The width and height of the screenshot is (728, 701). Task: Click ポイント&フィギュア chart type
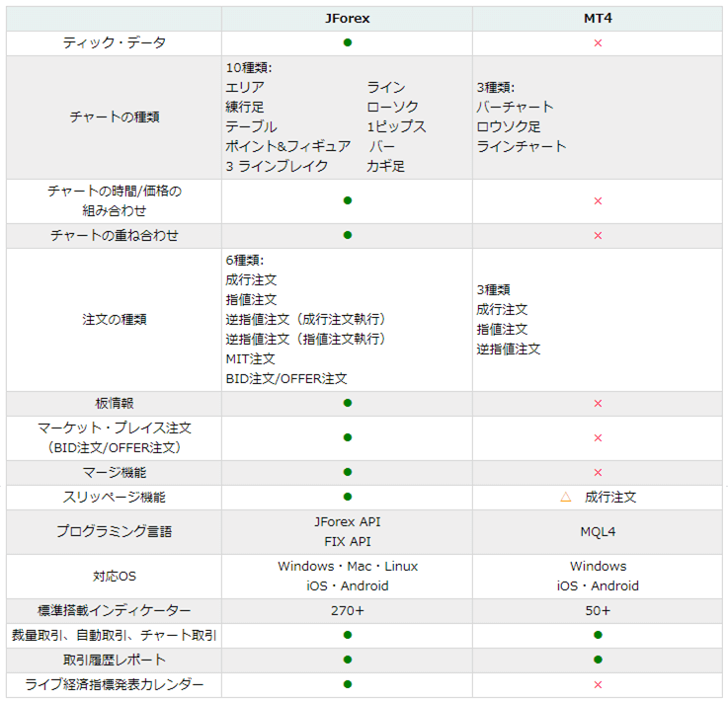[x=287, y=146]
